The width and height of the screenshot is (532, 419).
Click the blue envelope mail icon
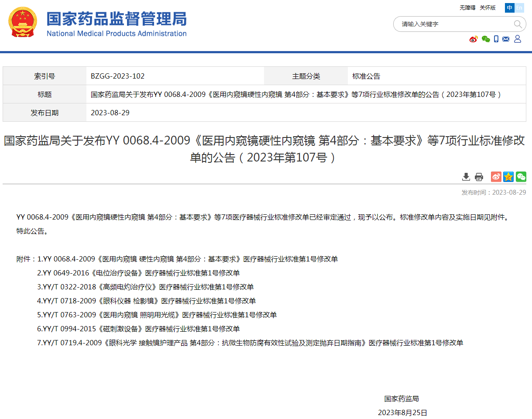(x=506, y=39)
